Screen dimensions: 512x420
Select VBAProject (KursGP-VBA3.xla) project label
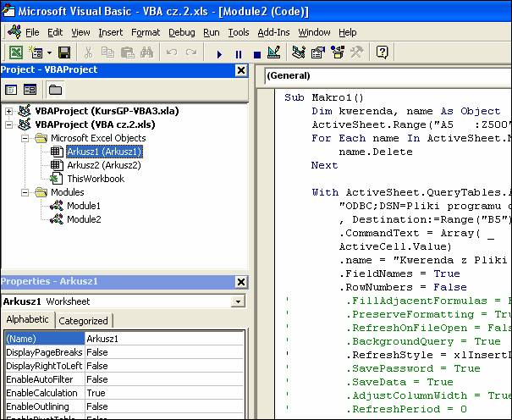pos(107,111)
